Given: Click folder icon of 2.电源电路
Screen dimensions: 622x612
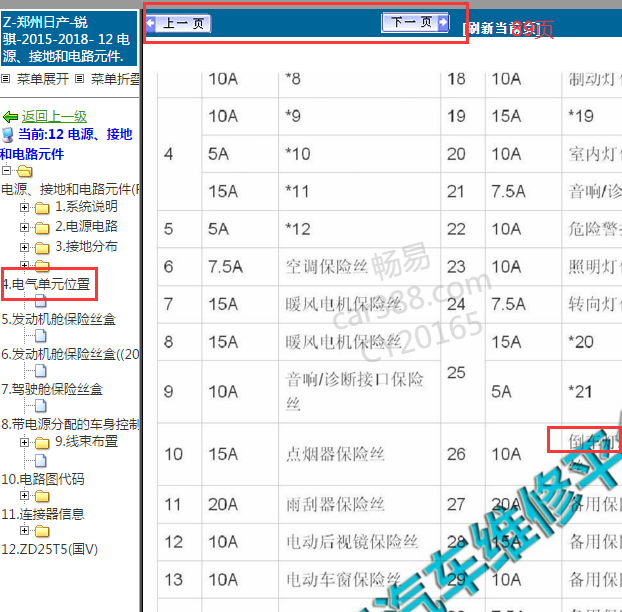Looking at the screenshot, I should click(42, 228).
